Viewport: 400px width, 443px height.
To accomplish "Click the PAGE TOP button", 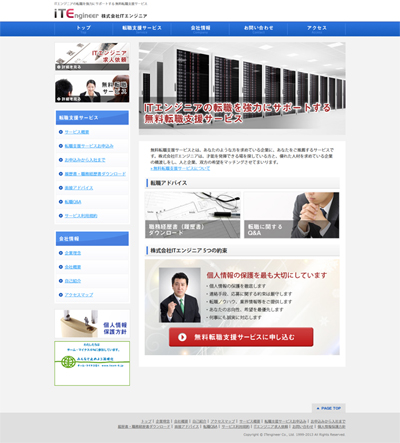I will point(328,408).
